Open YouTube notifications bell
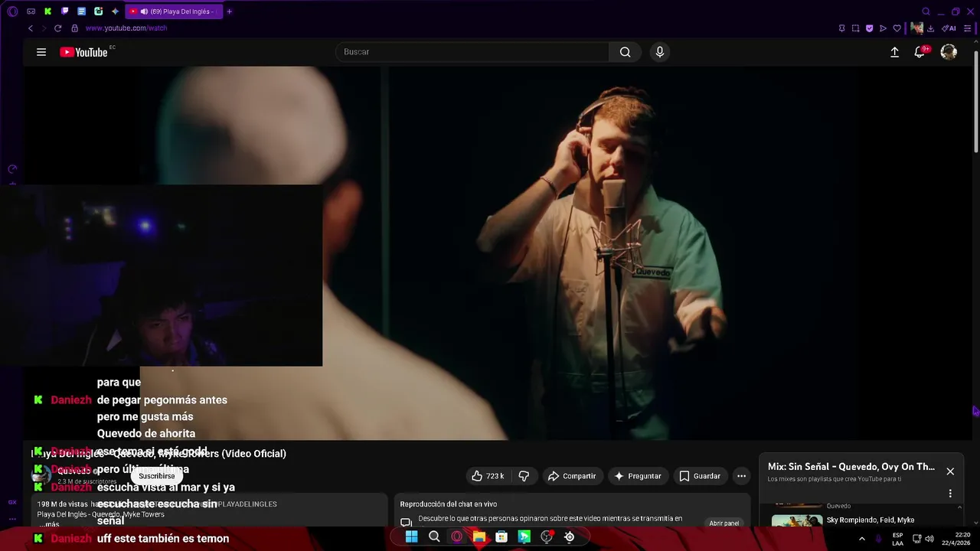Viewport: 980px width, 551px height. click(x=920, y=52)
